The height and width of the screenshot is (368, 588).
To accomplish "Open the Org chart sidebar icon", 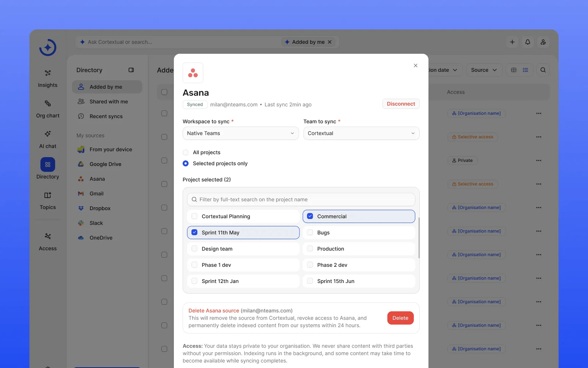I will pos(48,103).
